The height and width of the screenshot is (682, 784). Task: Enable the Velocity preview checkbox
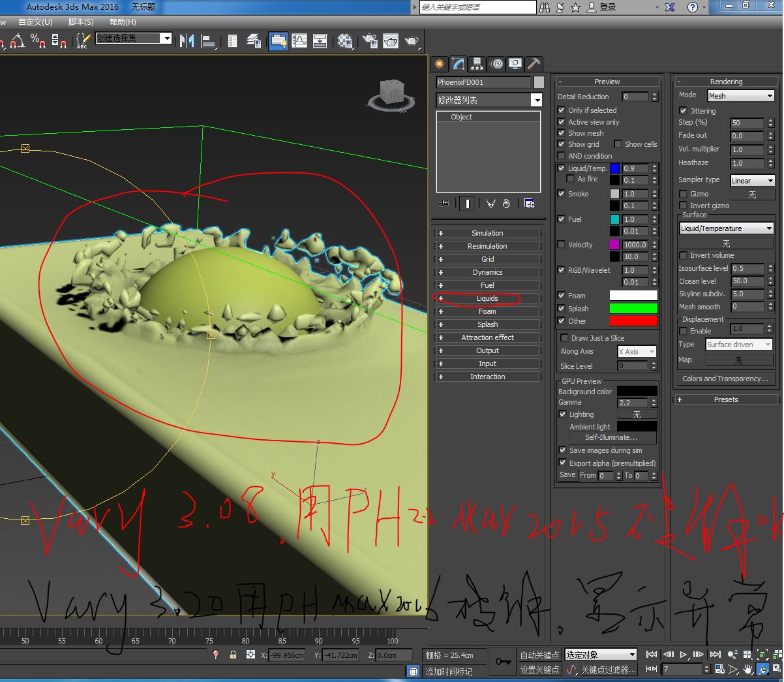point(561,245)
